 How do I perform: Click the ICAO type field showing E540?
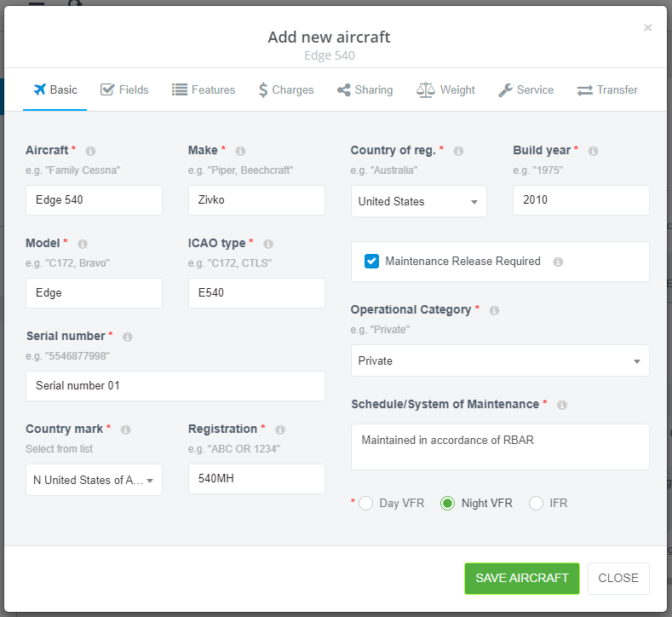tap(256, 293)
